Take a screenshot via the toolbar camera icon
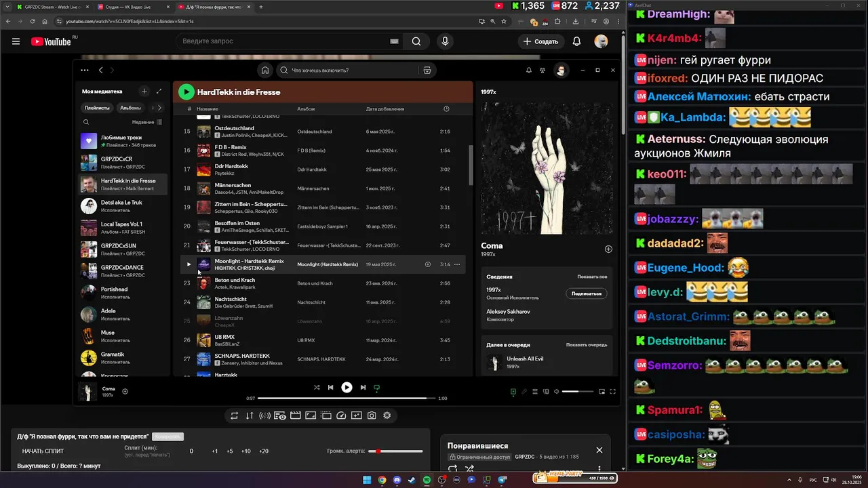Viewport: 868px width, 488px height. [x=372, y=415]
